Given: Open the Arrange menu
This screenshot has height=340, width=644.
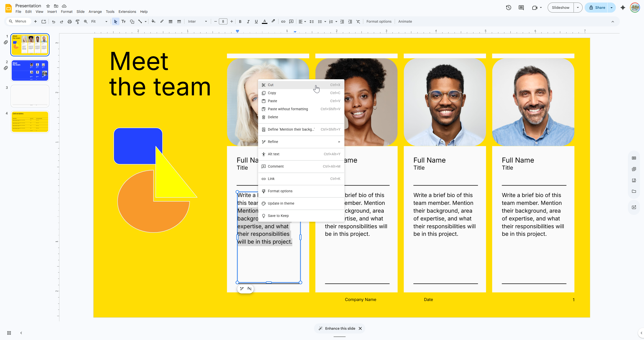Looking at the screenshot, I should 95,12.
